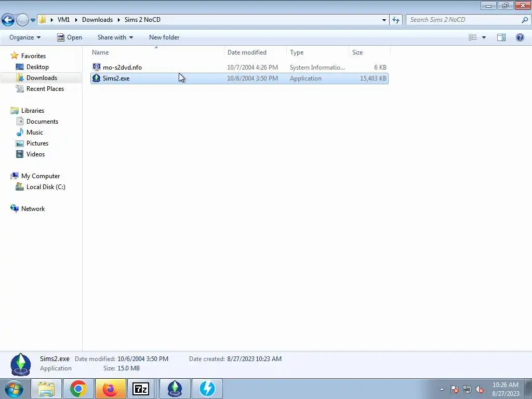The image size is (532, 399).
Task: Select Network in the navigation pane
Action: [33, 209]
